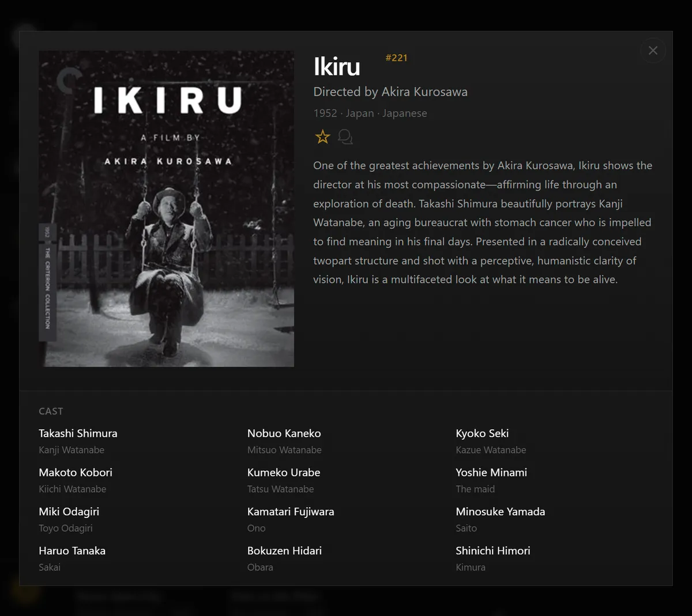The width and height of the screenshot is (692, 616).
Task: Open Nobuo Kaneko's actor page
Action: [284, 433]
